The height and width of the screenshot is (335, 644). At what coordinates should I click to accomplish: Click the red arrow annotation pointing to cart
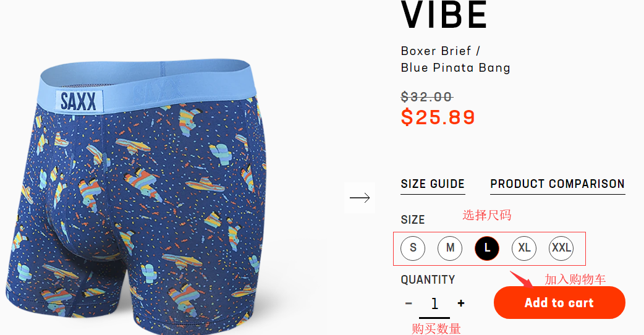click(522, 279)
